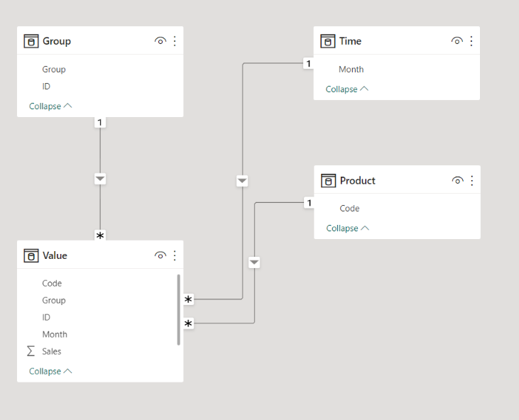The image size is (519, 420).
Task: Collapse the Group table card
Action: [50, 106]
